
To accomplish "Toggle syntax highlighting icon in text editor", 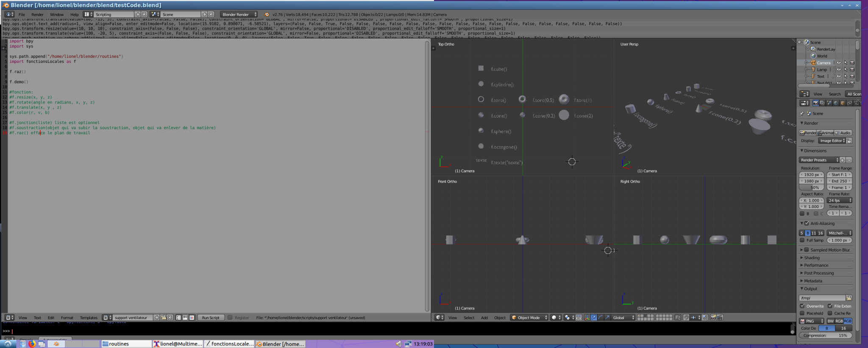I will (x=192, y=317).
